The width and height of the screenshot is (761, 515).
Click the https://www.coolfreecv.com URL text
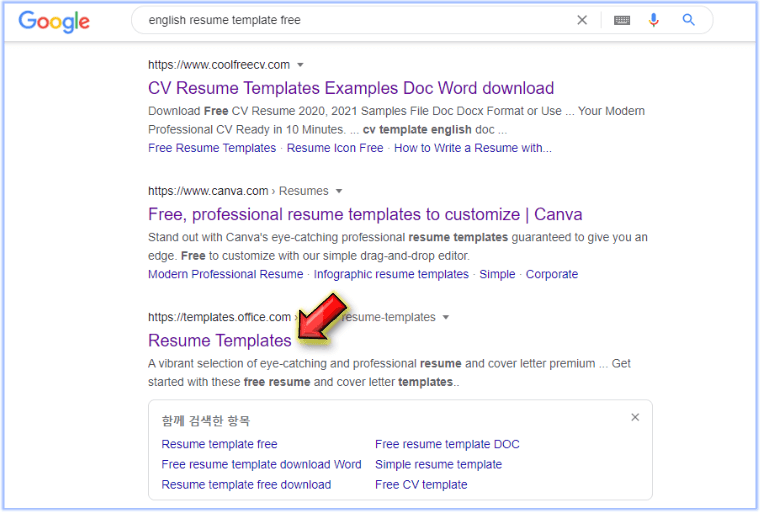(219, 65)
